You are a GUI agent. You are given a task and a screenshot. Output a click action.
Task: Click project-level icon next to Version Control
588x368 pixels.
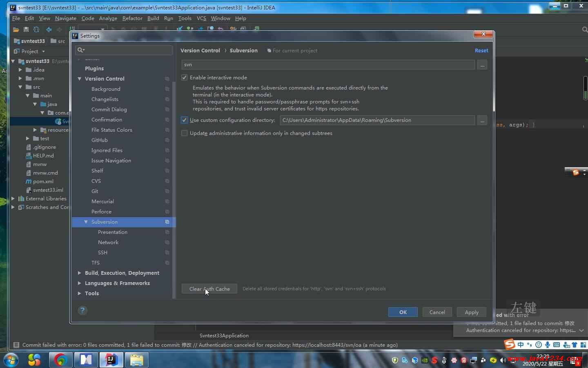(167, 79)
